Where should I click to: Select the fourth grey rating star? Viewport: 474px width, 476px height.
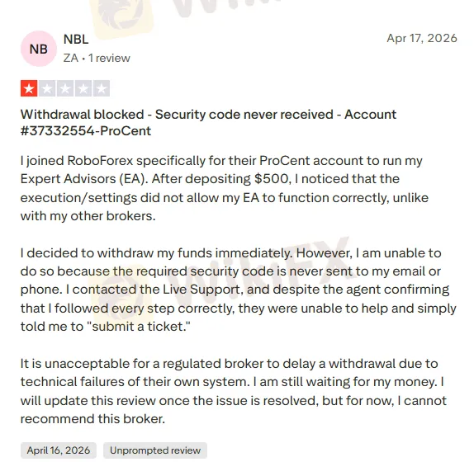coord(83,88)
